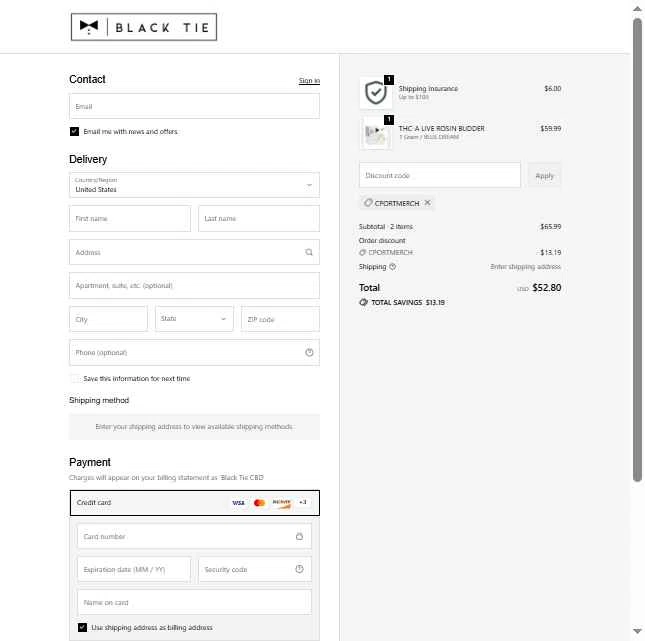This screenshot has height=641, width=645.
Task: Focus the Security code field
Action: point(255,569)
